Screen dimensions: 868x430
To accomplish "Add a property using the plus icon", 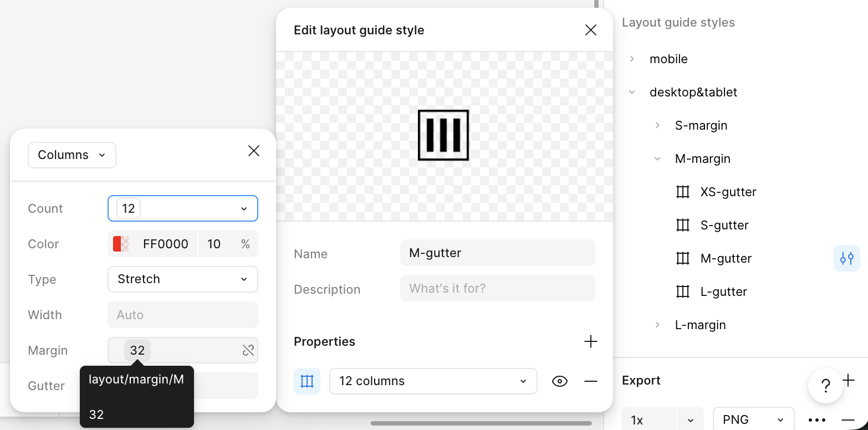I will click(x=590, y=341).
